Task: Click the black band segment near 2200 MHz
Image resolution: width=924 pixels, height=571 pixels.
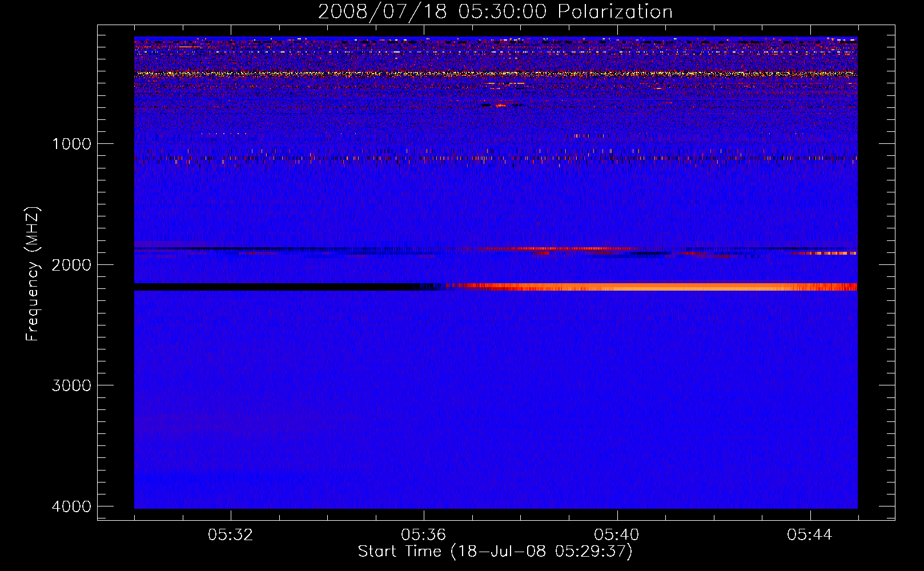Action: coord(277,287)
